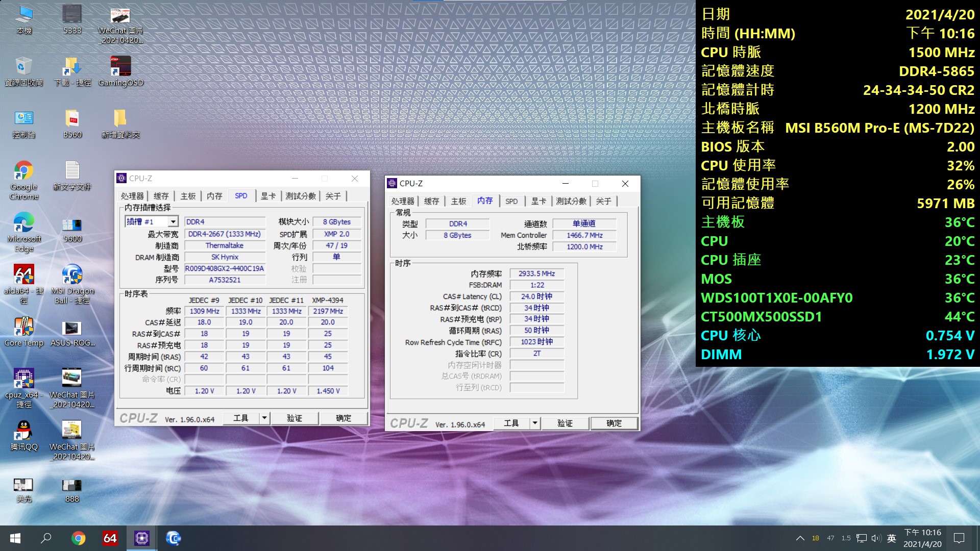The image size is (980, 551).
Task: Open Windows Start menu
Action: [15, 538]
